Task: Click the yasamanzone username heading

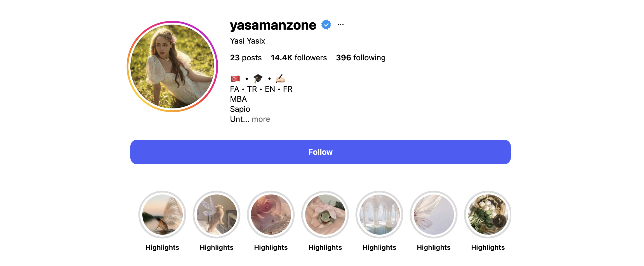Action: pyautogui.click(x=273, y=25)
